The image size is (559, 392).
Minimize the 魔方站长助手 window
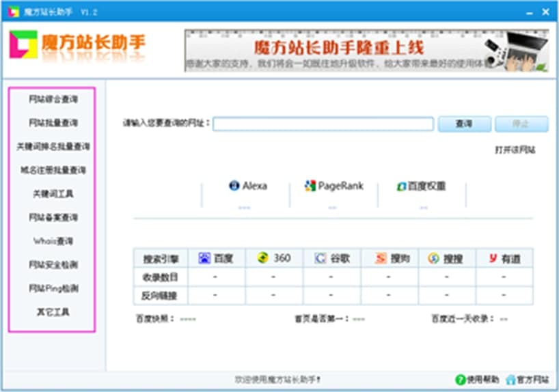pyautogui.click(x=530, y=12)
